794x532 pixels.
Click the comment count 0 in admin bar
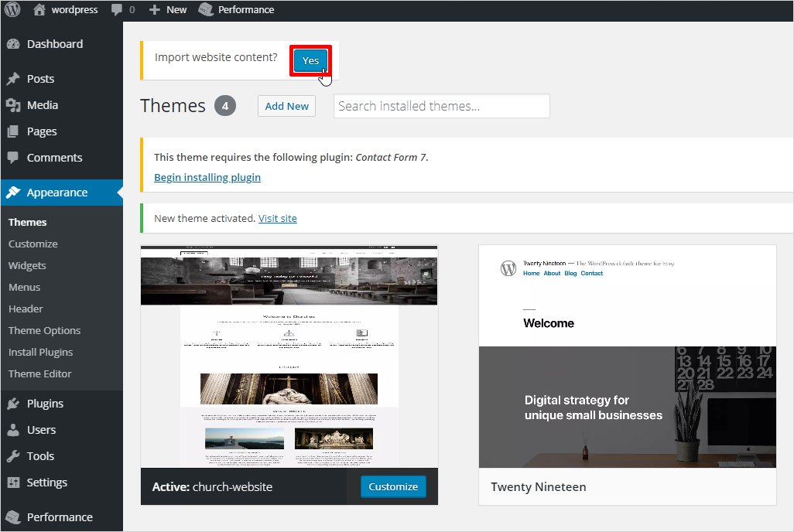[x=132, y=9]
